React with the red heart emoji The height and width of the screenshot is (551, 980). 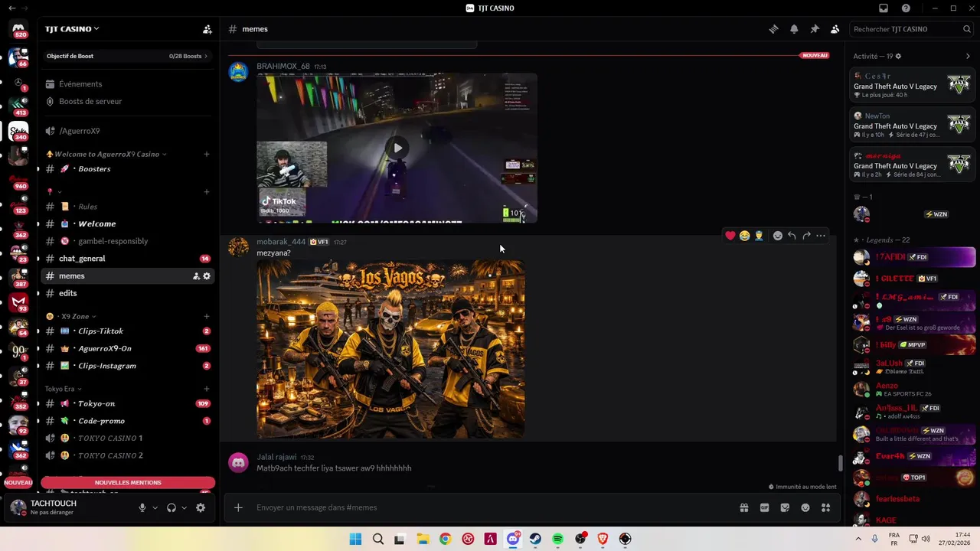pyautogui.click(x=730, y=236)
